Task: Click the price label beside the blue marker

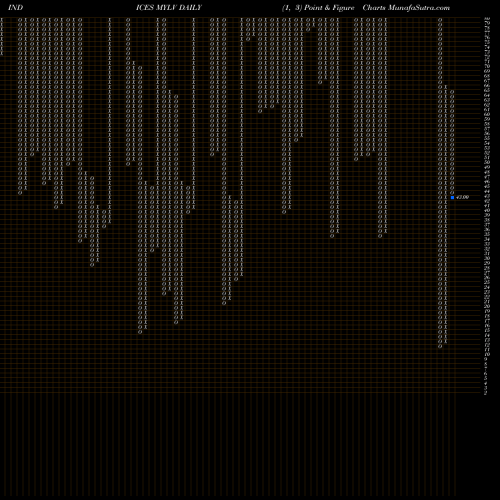Action: click(x=463, y=197)
